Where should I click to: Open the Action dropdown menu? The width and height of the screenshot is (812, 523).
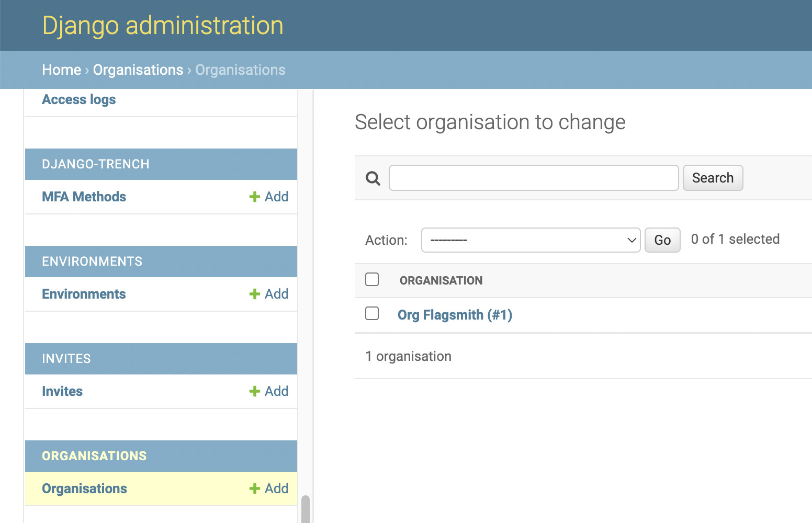pos(531,240)
